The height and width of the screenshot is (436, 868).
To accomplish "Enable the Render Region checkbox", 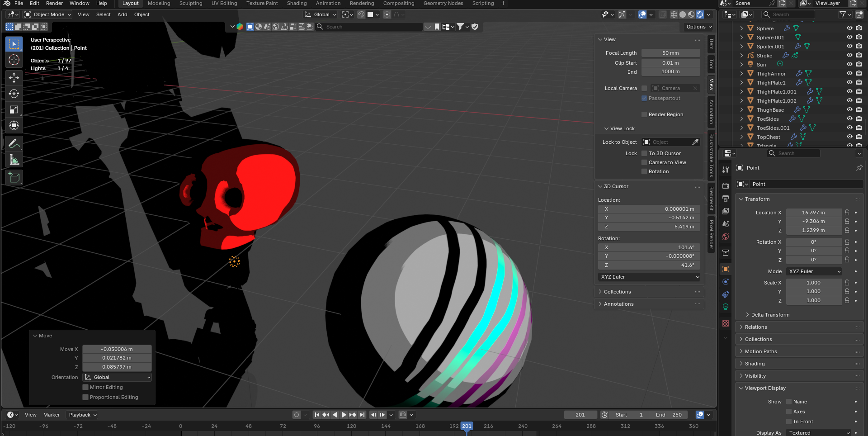I will pyautogui.click(x=644, y=114).
